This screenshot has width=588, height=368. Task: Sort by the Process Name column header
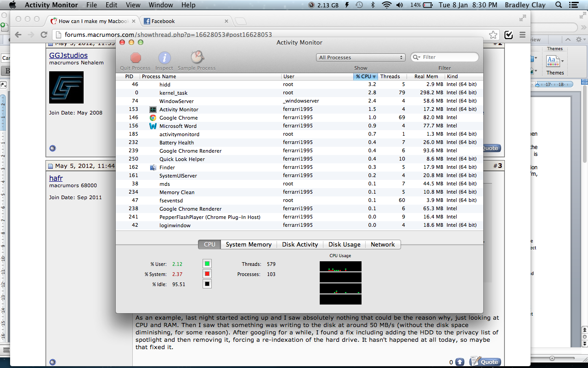[210, 76]
